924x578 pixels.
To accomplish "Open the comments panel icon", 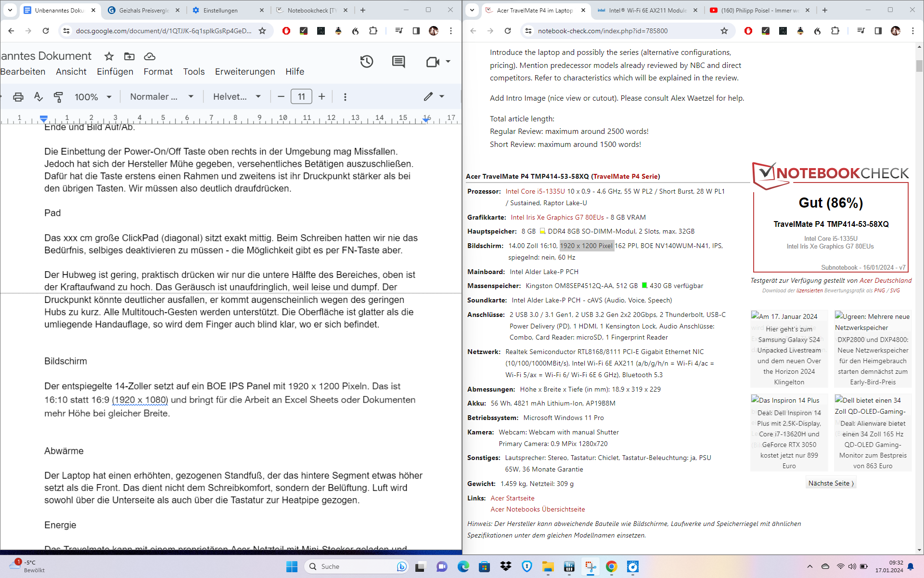I will click(398, 62).
